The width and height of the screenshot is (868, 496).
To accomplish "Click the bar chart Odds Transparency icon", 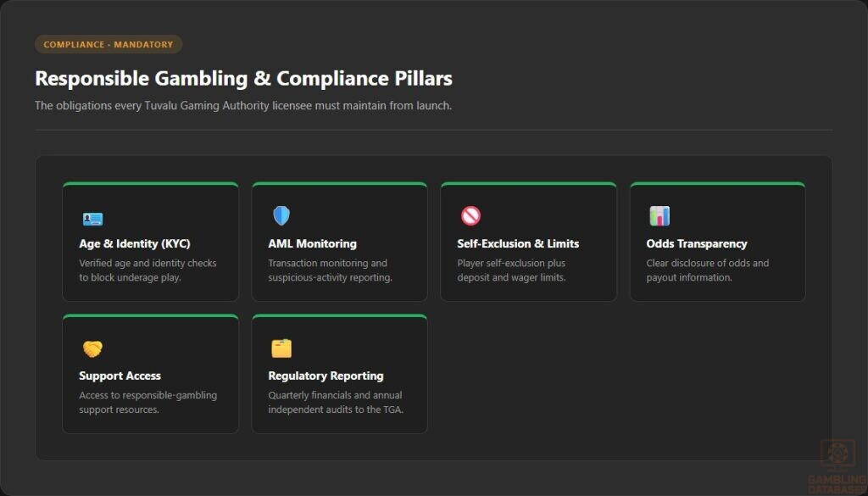I will (x=659, y=216).
